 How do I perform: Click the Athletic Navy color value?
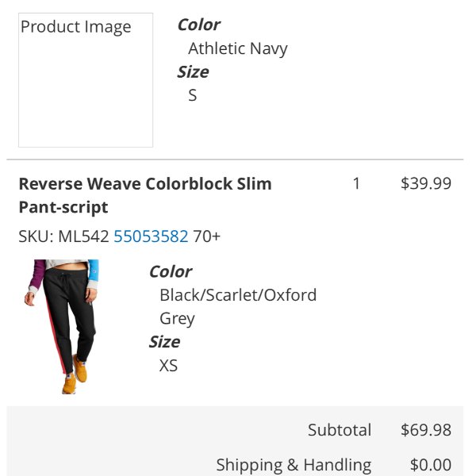tap(238, 48)
